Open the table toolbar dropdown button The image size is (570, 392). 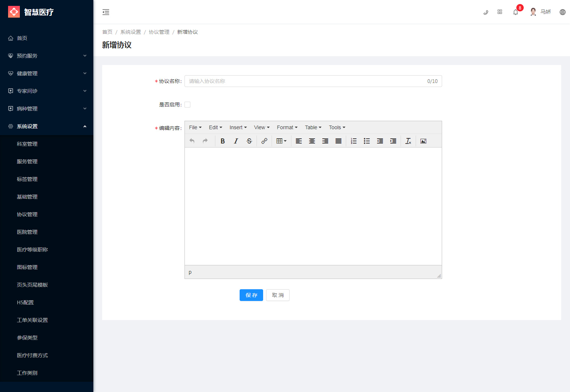(x=281, y=141)
